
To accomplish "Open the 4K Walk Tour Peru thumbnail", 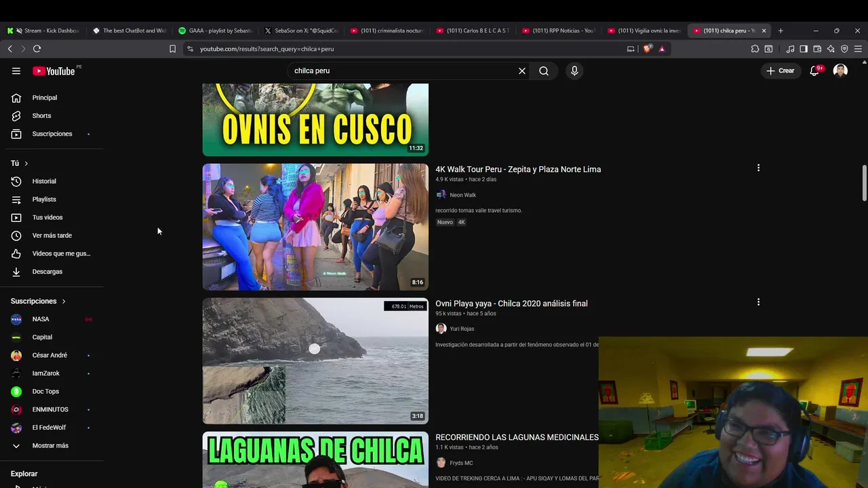I will [x=315, y=227].
